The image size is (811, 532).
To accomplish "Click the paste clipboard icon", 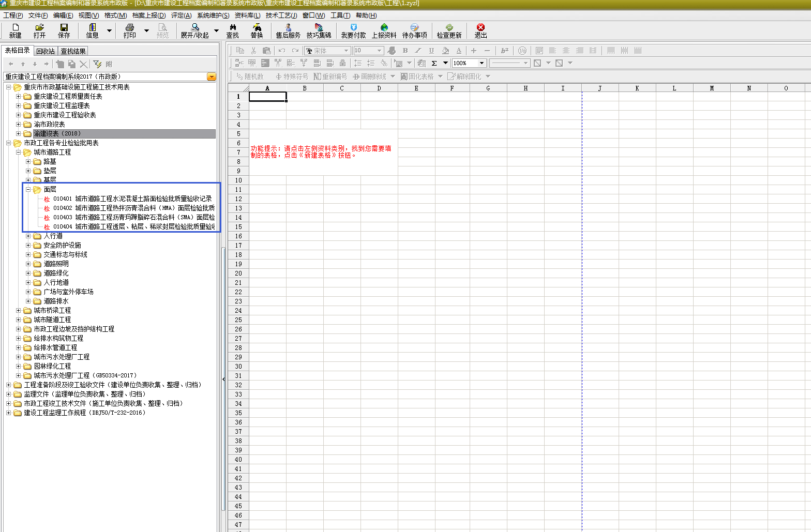I will (267, 50).
